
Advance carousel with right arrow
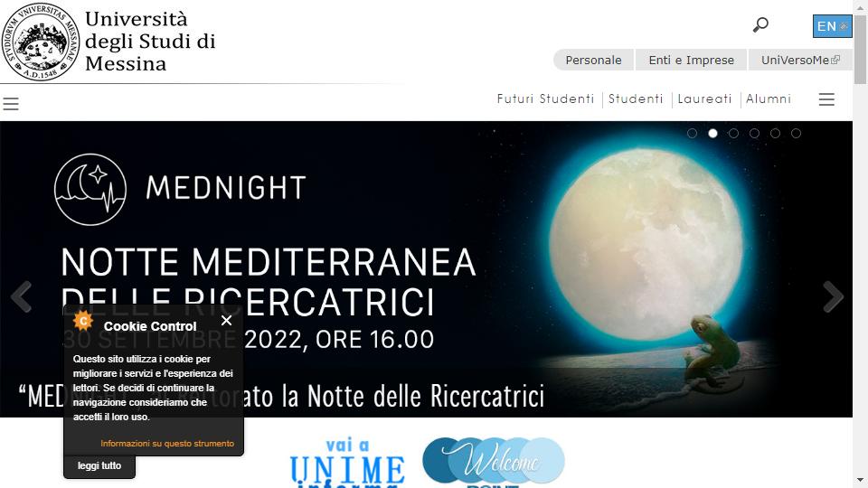point(833,297)
